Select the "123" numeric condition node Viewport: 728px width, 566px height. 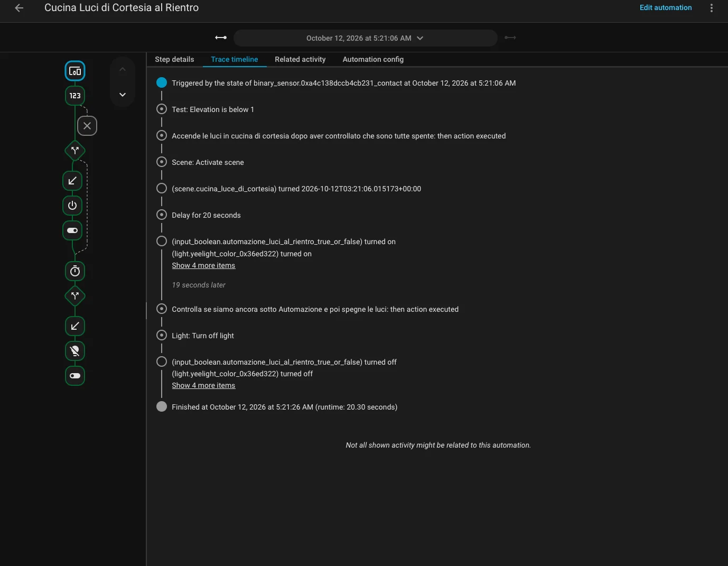point(75,96)
